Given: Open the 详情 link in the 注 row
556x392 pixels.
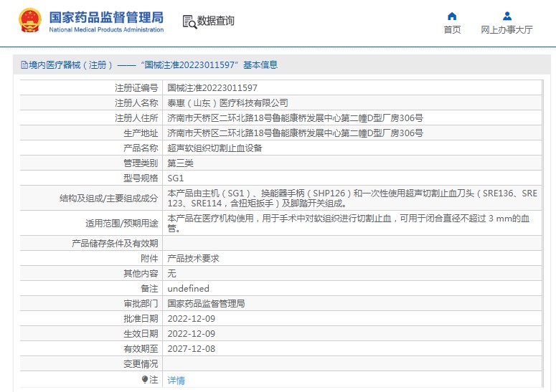Looking at the screenshot, I should 176,381.
